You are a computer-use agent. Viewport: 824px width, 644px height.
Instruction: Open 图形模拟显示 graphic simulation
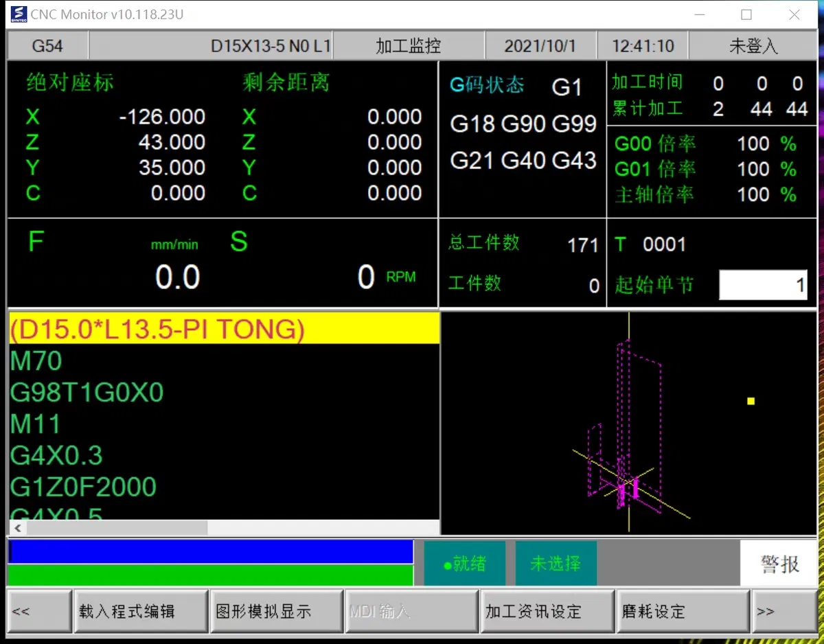(276, 611)
